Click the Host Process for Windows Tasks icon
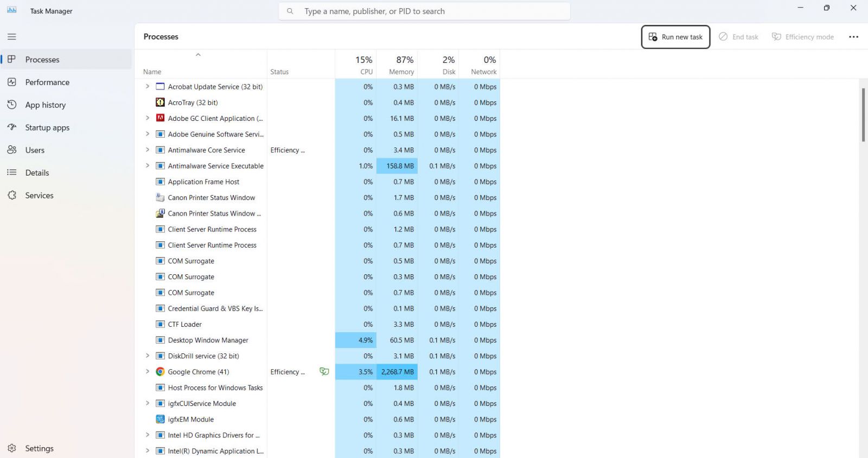 160,388
